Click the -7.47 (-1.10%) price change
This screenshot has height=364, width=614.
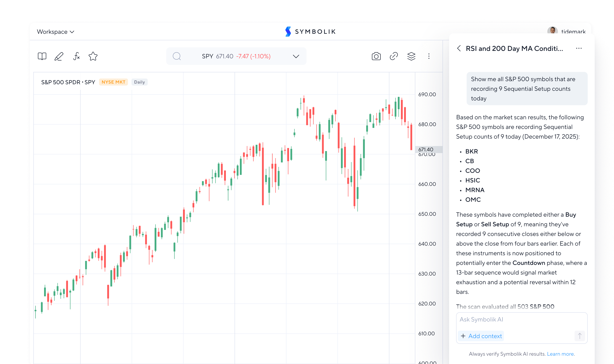click(253, 56)
